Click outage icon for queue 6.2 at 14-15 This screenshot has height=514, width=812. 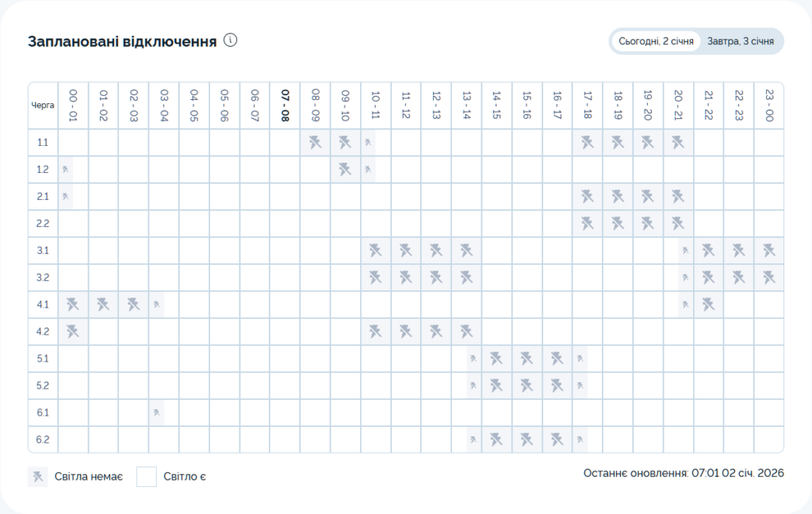[x=496, y=439]
